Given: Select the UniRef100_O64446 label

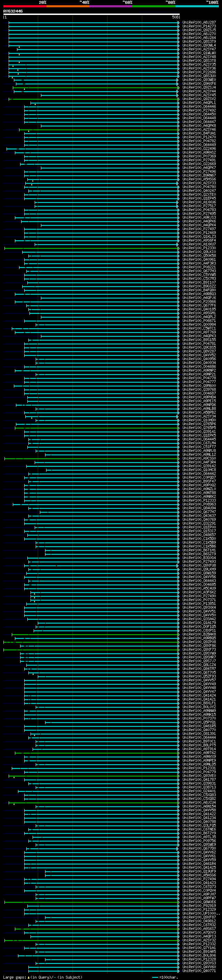Looking at the screenshot, I should point(199,106).
